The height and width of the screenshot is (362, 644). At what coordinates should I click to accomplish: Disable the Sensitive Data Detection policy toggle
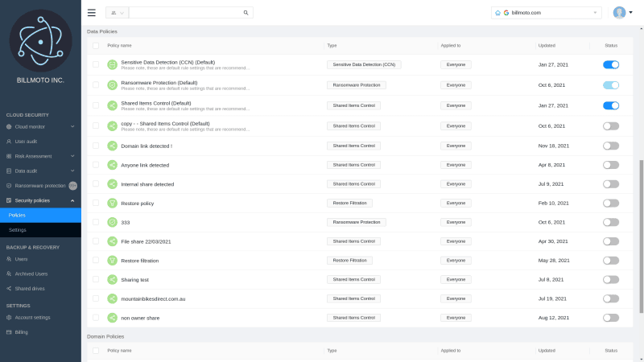610,64
